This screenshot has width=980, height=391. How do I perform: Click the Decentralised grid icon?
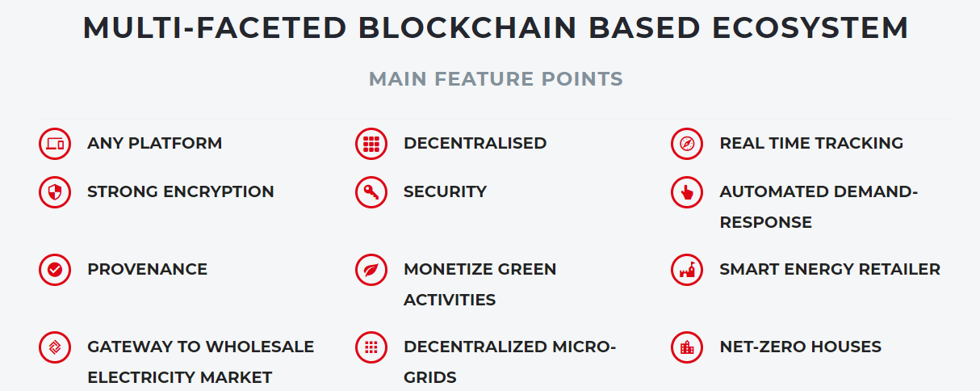(371, 144)
